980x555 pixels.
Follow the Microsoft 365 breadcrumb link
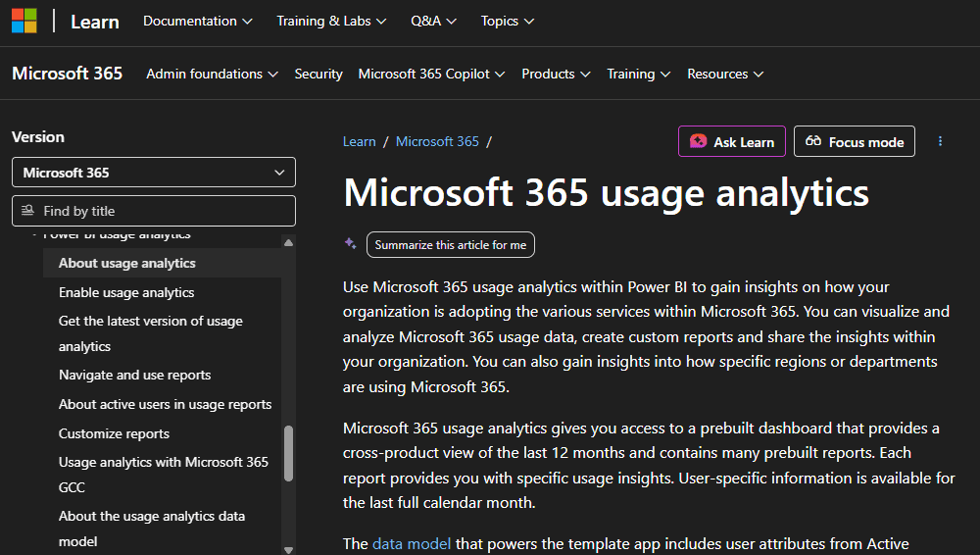pos(437,141)
